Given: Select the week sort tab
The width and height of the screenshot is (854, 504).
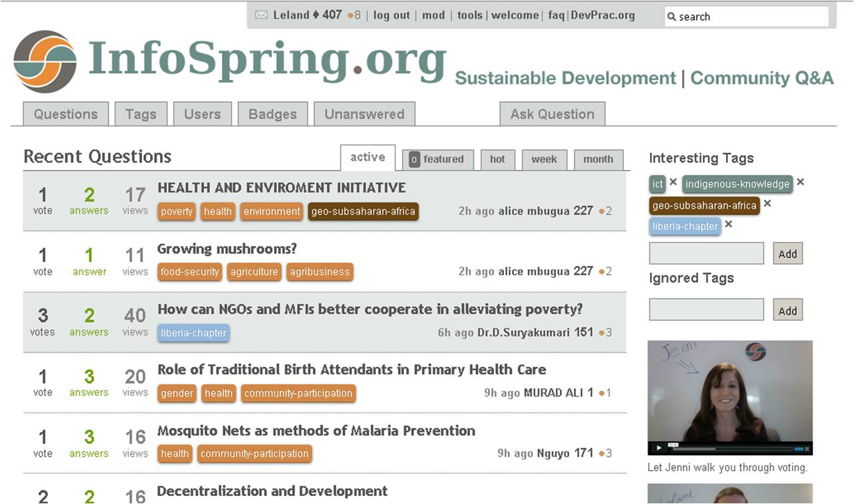Looking at the screenshot, I should (544, 159).
